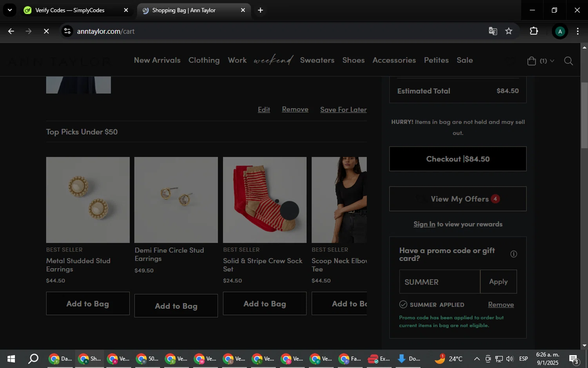This screenshot has width=588, height=368.
Task: Open the Shoes menu
Action: [353, 60]
